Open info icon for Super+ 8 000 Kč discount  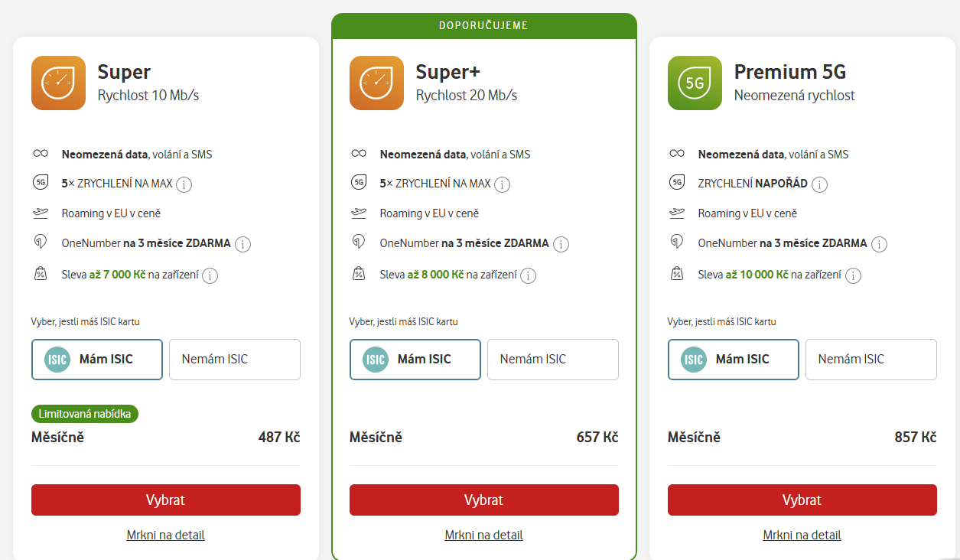tap(529, 275)
